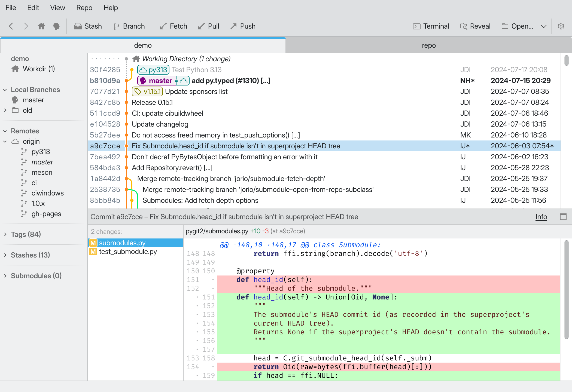Click the Push toolbar button
This screenshot has width=572, height=392.
coord(243,26)
